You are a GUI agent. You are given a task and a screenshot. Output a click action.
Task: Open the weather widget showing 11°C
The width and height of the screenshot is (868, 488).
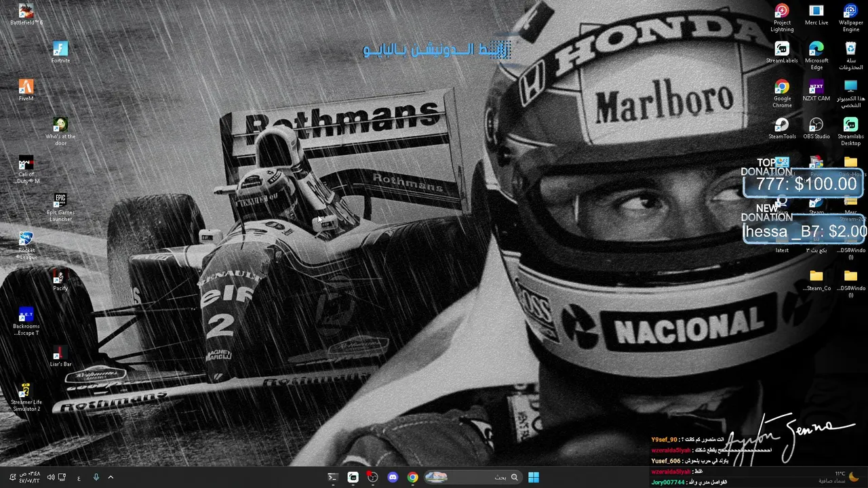(x=838, y=477)
